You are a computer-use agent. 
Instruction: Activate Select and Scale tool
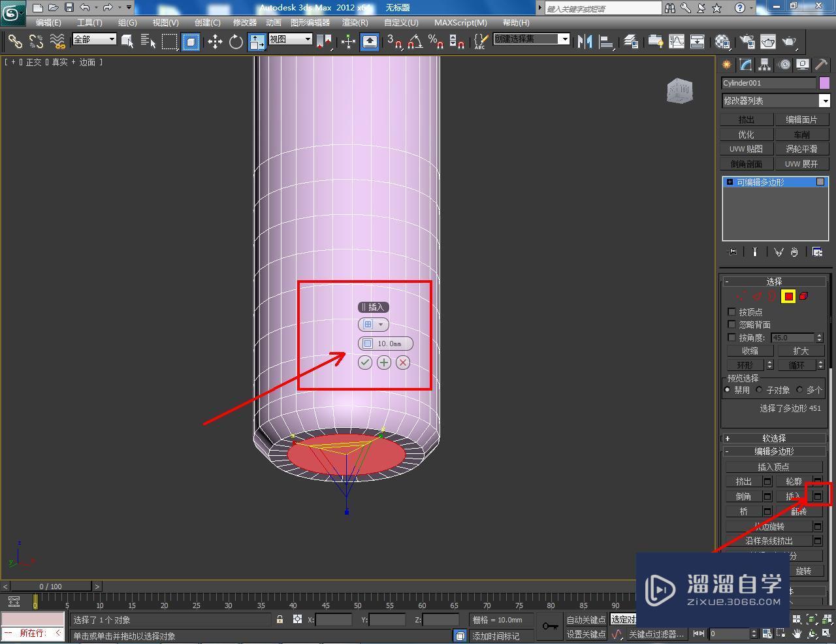(257, 42)
